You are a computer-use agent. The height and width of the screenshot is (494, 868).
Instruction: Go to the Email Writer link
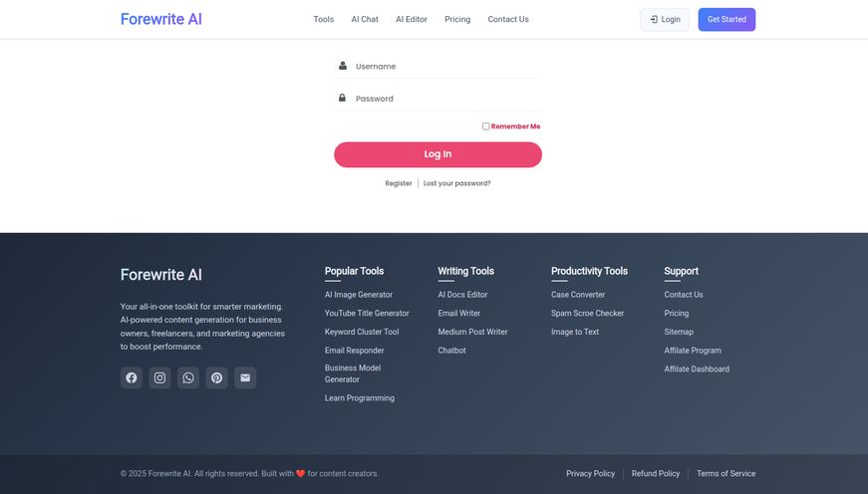458,313
